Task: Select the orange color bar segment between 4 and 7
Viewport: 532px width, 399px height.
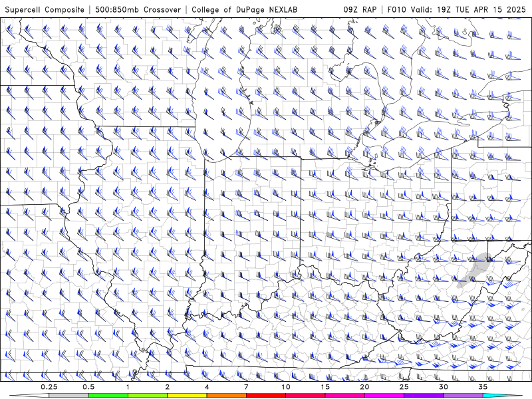Action: pos(226,396)
